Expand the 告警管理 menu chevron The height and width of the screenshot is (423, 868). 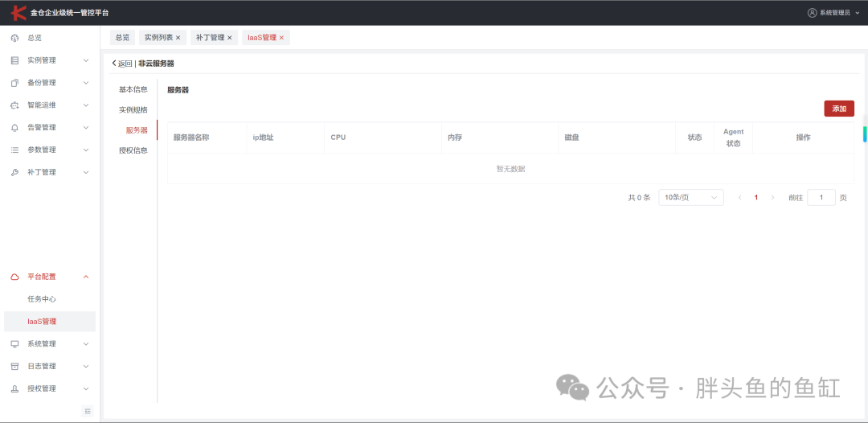[86, 127]
